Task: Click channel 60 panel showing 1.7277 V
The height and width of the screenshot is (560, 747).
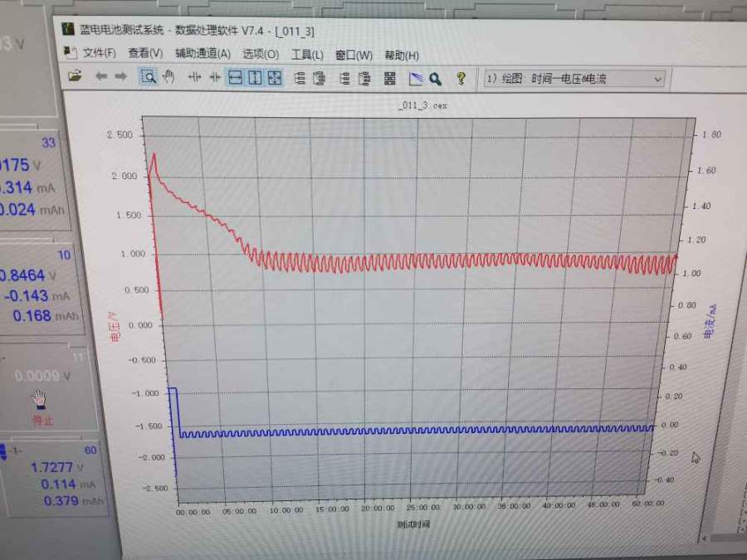Action: (x=55, y=479)
